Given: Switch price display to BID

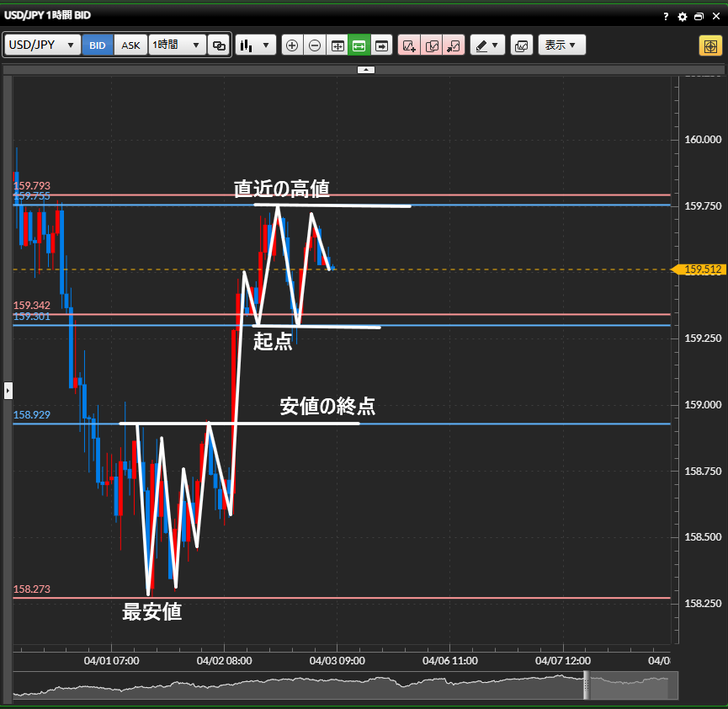Looking at the screenshot, I should click(x=98, y=45).
